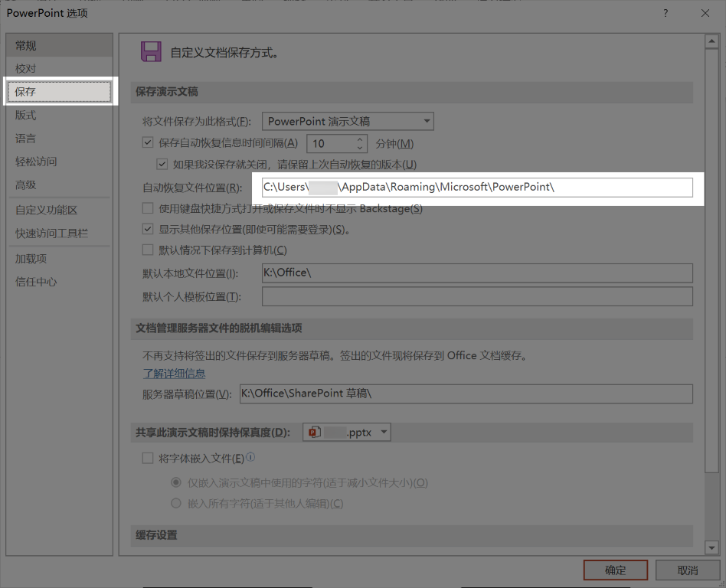The width and height of the screenshot is (726, 588).
Task: Click the 取消 button
Action: point(687,570)
